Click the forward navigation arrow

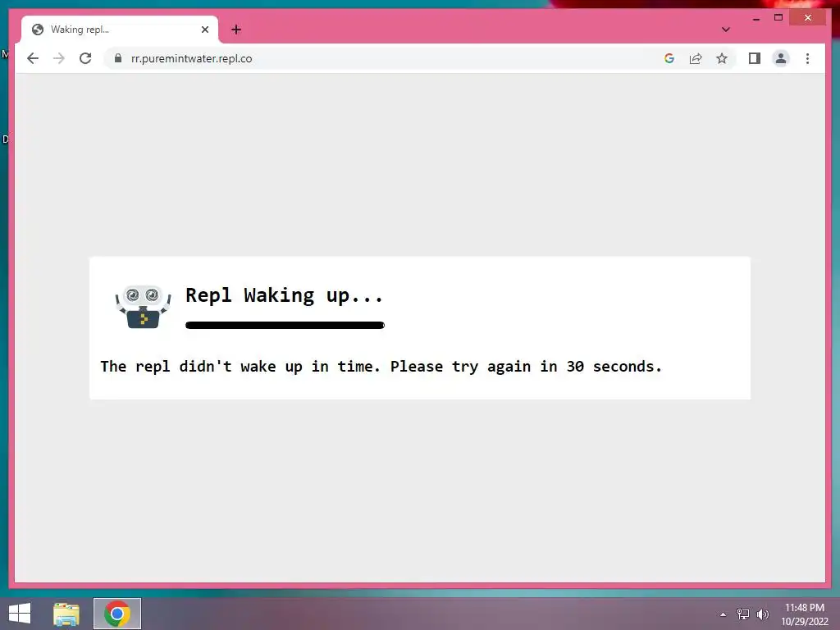tap(59, 58)
